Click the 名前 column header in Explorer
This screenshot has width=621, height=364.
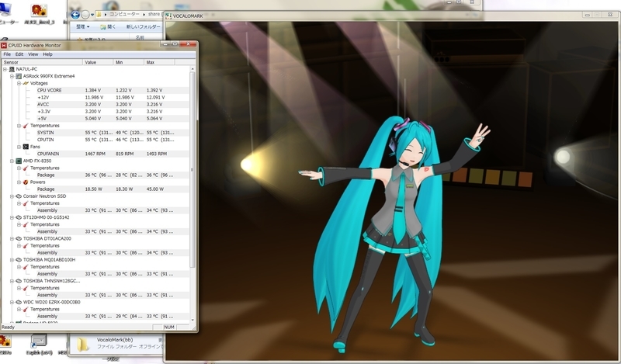pos(140,37)
